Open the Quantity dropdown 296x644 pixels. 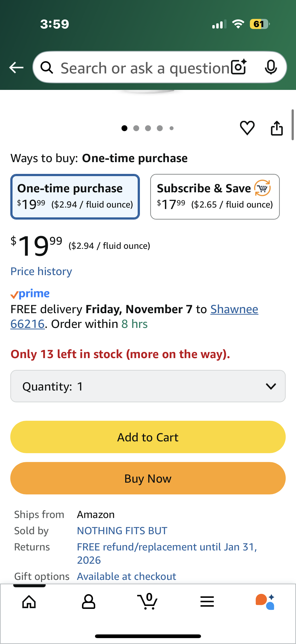pyautogui.click(x=148, y=386)
